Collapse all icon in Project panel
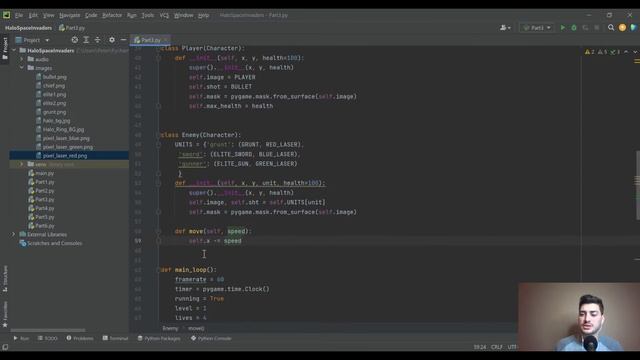 coord(98,40)
